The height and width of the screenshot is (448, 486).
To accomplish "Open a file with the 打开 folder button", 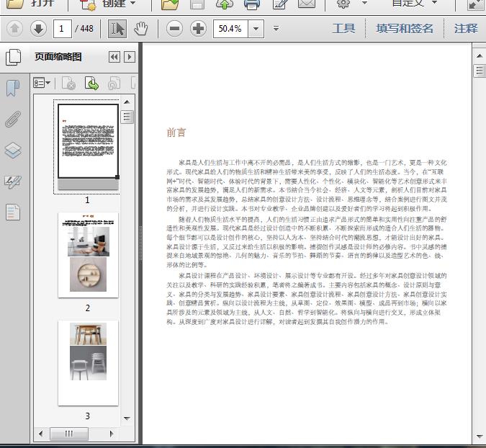I will coord(30,3).
